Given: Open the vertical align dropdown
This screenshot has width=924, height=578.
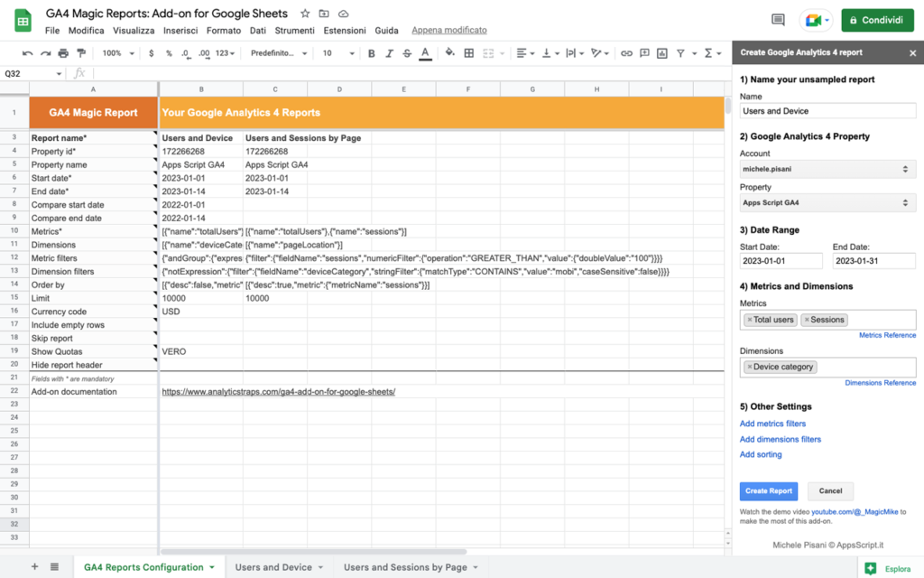Looking at the screenshot, I should (550, 53).
